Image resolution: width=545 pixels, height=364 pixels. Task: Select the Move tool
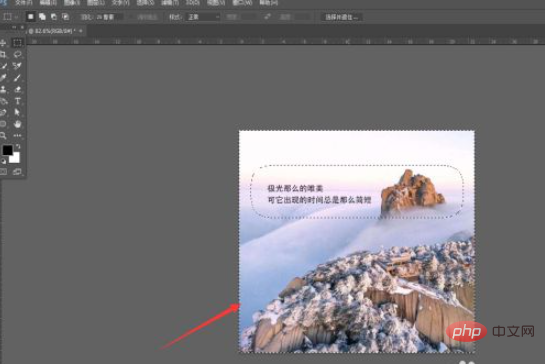pos(3,43)
